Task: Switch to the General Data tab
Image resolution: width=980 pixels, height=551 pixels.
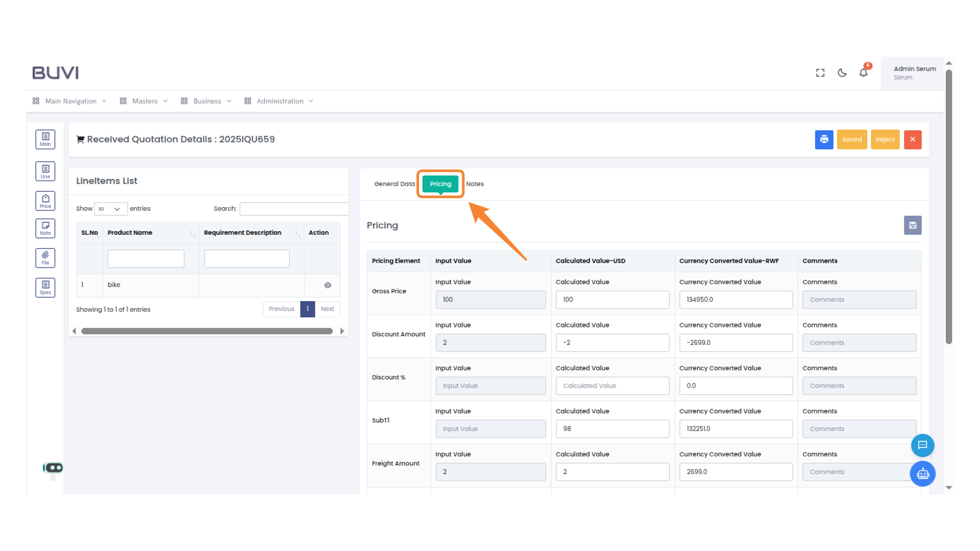Action: (394, 184)
